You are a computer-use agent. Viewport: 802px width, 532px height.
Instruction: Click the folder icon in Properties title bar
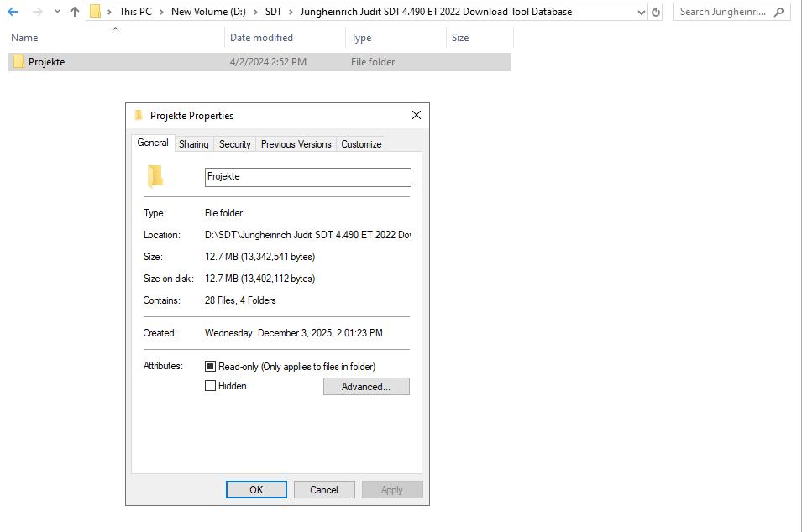point(138,116)
